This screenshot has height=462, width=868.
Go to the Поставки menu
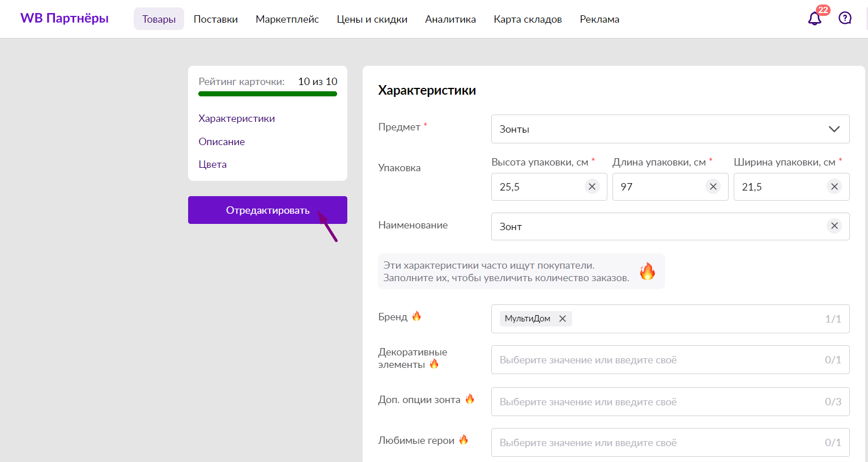[x=216, y=19]
